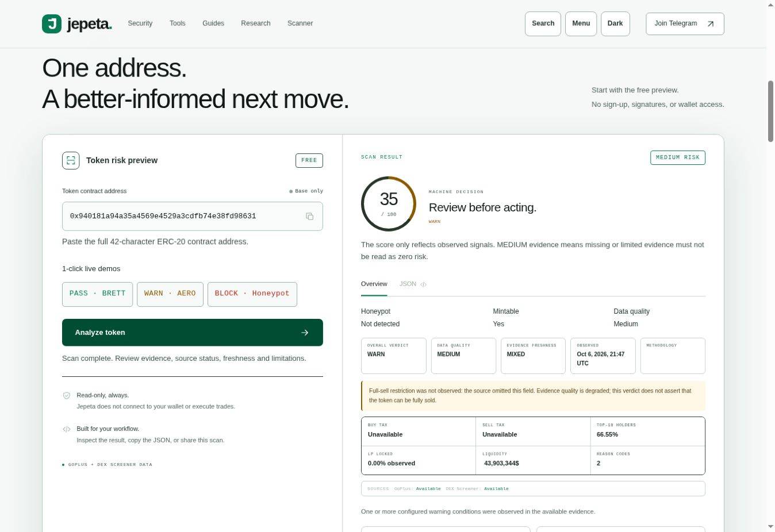Click the LIQUIDITY 43,903,344$ value
Screen dimensions: 775x532
coord(501,463)
